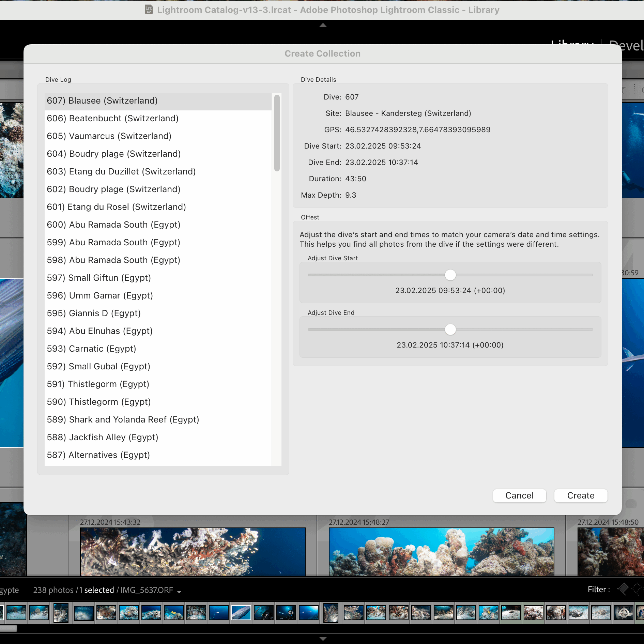Select dive 595) Giannis D (Egypt)

[x=158, y=313]
